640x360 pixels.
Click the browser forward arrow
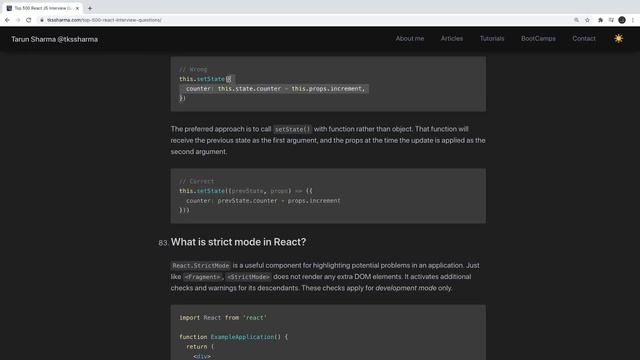[18, 20]
